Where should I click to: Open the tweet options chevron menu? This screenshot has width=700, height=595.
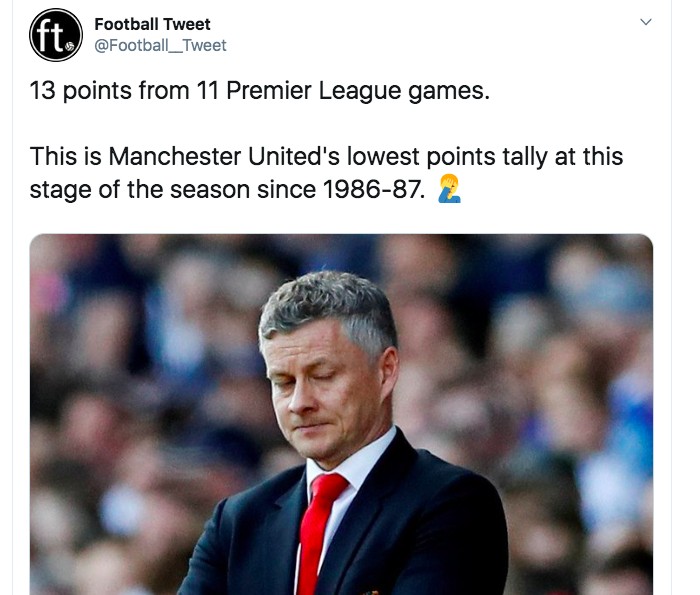pos(646,22)
